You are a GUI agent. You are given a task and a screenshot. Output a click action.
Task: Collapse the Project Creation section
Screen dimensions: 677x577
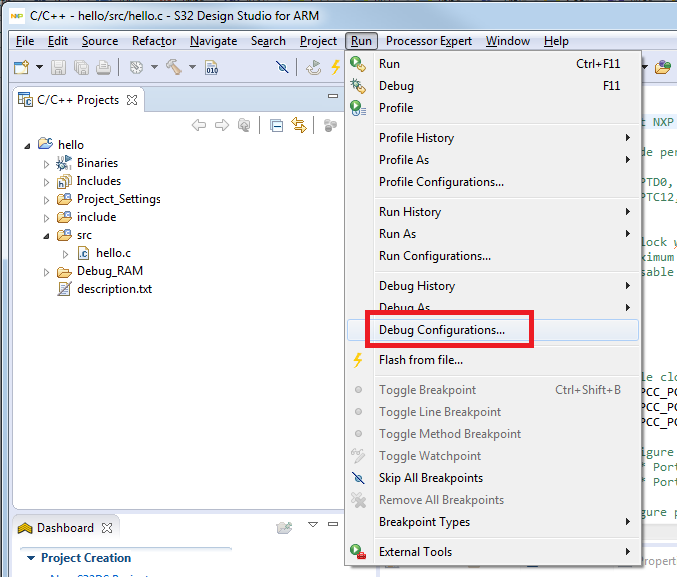[31, 558]
